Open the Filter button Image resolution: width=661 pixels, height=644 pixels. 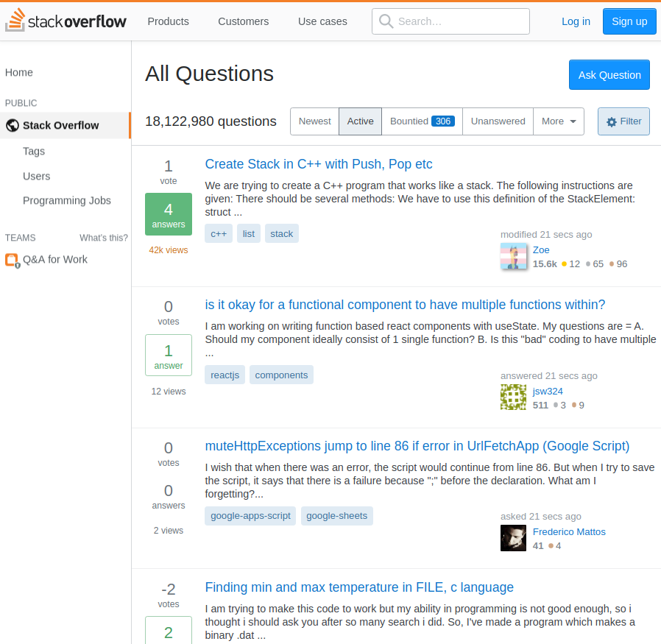623,121
